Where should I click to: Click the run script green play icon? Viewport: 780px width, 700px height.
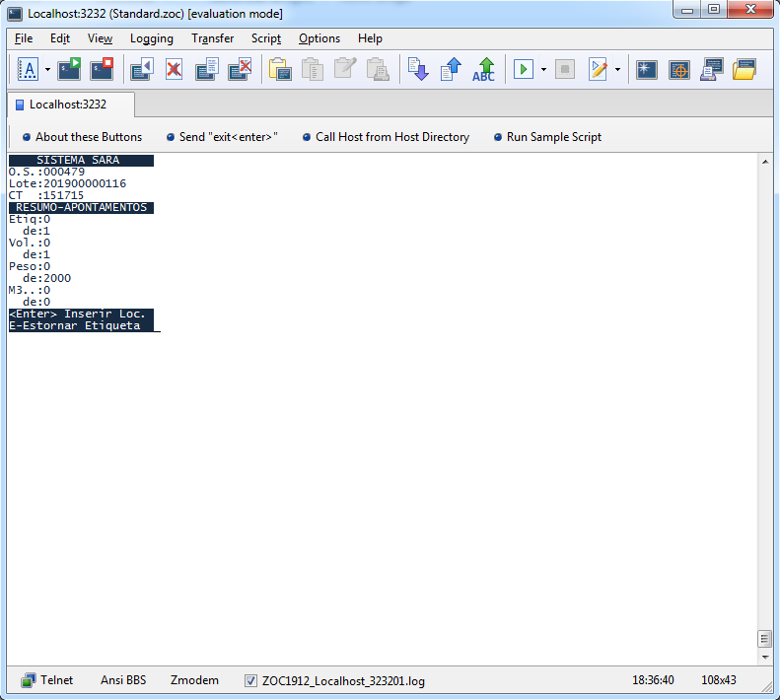(x=524, y=69)
